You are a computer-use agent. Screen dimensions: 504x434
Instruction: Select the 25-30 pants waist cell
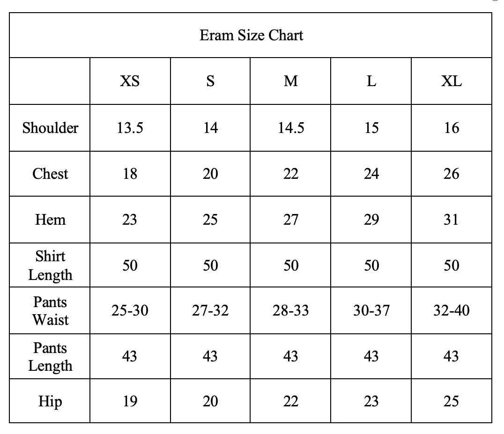pos(130,310)
